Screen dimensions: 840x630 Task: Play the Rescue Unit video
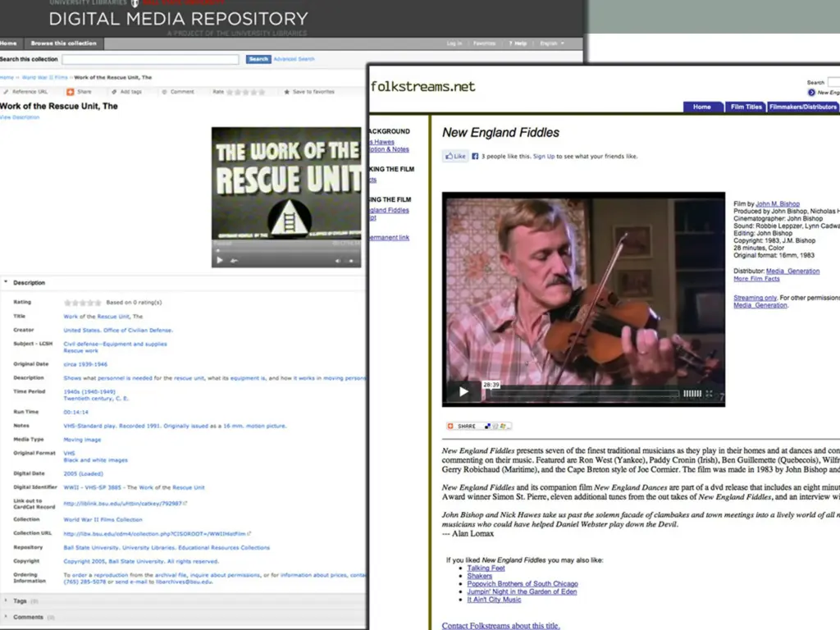coord(220,260)
